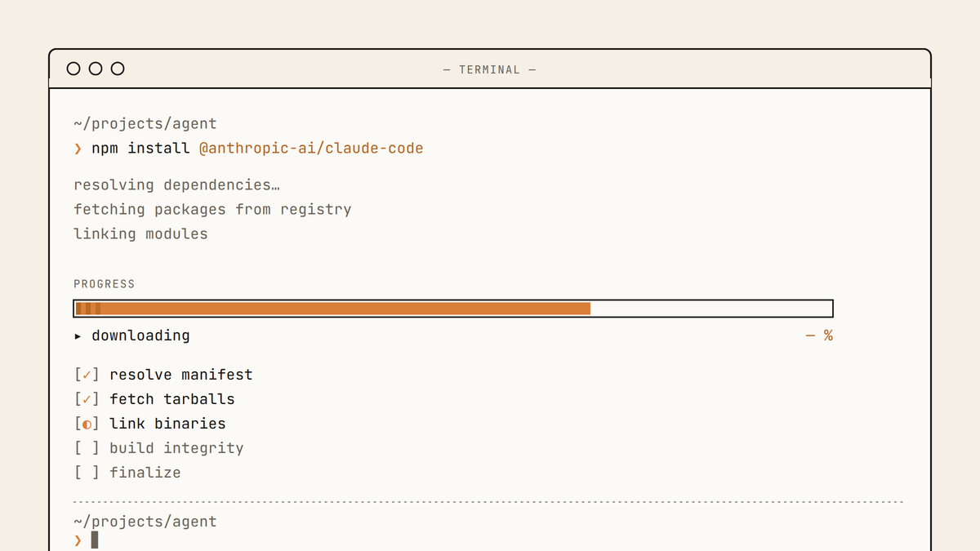This screenshot has width=980, height=551.
Task: Click the triangle marker before downloading
Action: pos(78,335)
